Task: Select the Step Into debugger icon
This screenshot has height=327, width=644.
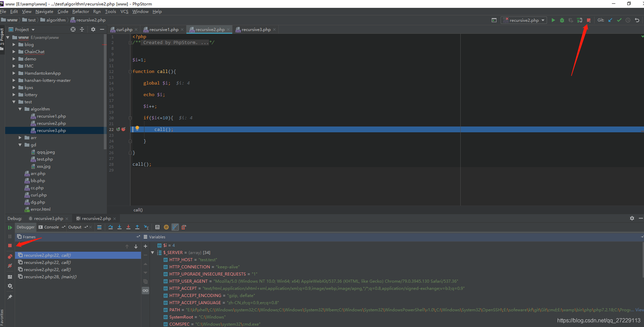Action: coord(120,227)
